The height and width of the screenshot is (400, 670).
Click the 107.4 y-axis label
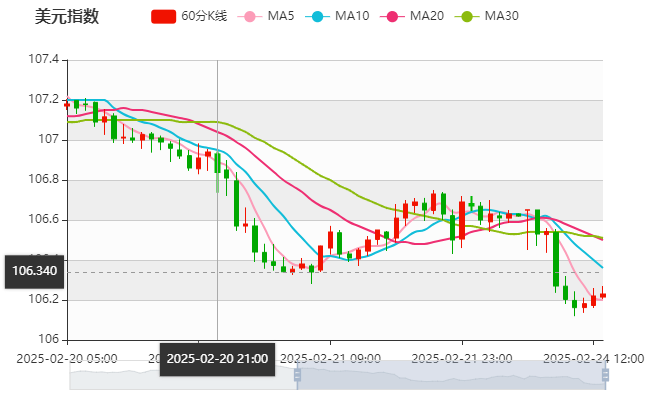[44, 59]
